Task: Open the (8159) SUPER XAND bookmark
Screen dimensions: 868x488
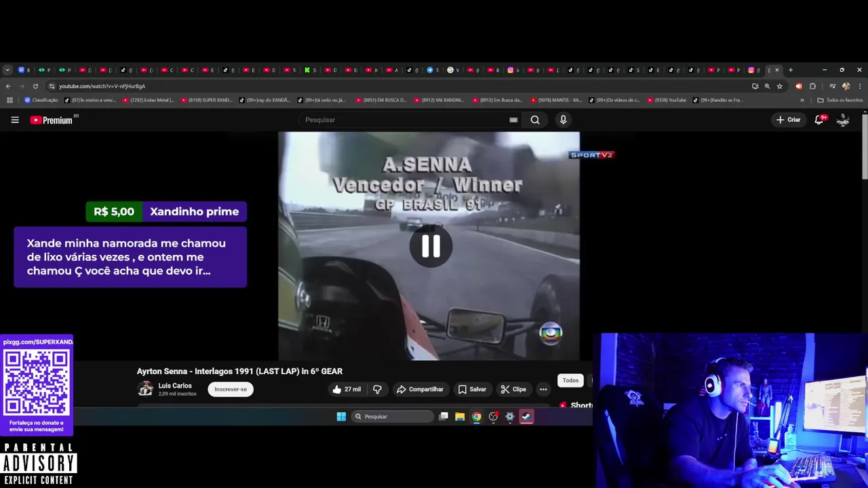Action: (206, 100)
